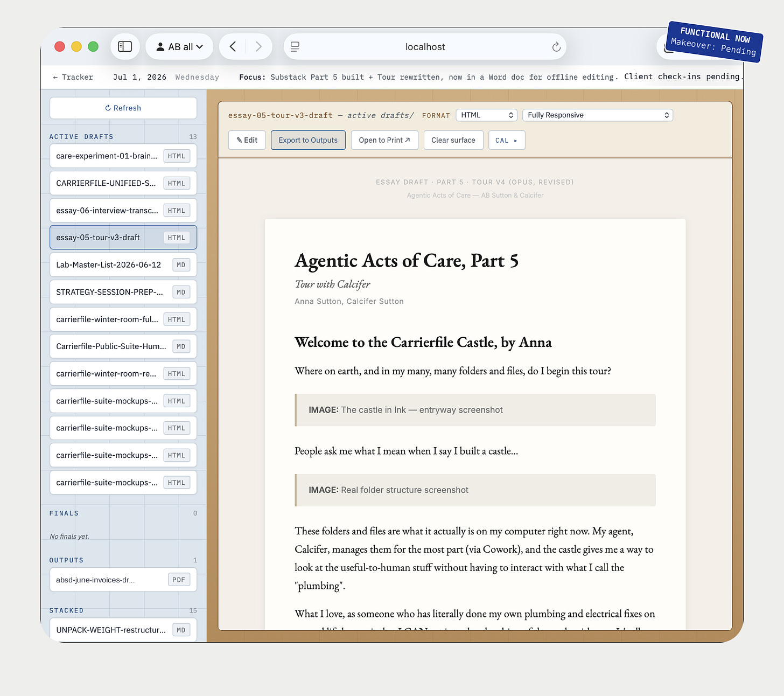
Task: Click Real folder structure screenshot placeholder
Action: [475, 490]
